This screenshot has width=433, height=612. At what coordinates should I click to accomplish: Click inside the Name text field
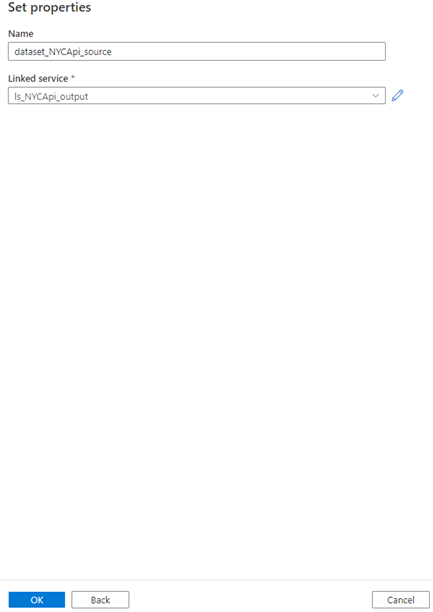click(x=197, y=52)
